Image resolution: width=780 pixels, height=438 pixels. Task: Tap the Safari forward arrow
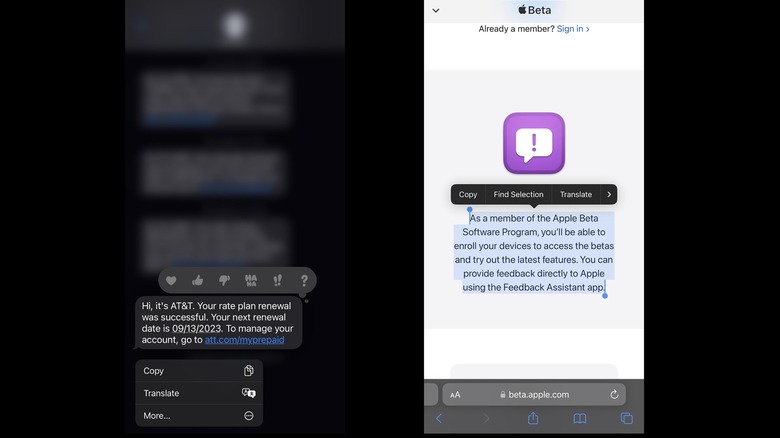(x=486, y=419)
